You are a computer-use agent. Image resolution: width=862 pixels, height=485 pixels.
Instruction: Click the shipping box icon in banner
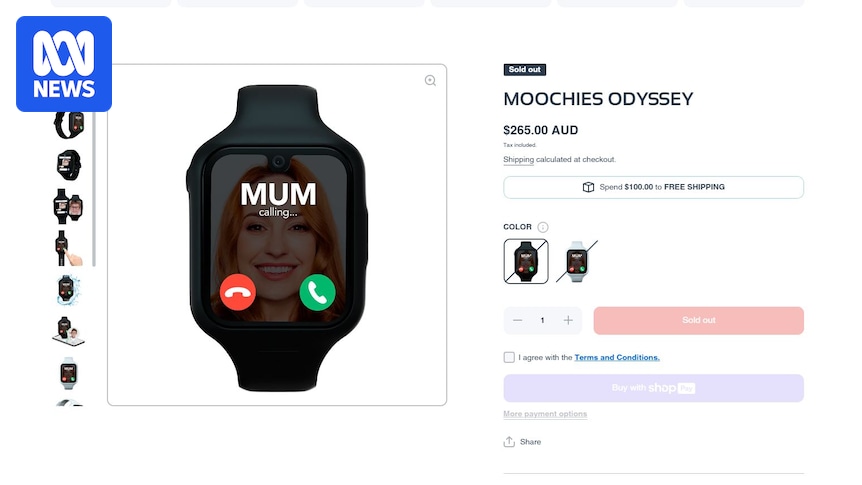tap(588, 187)
